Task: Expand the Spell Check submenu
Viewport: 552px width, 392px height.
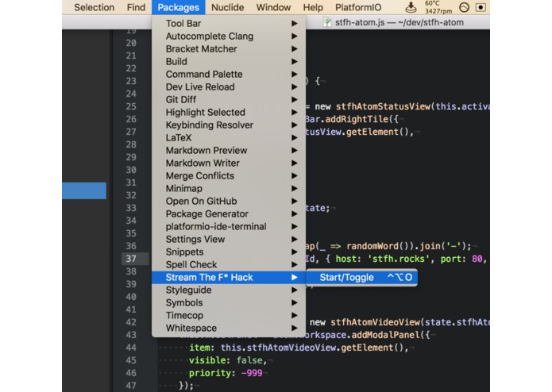Action: 229,264
